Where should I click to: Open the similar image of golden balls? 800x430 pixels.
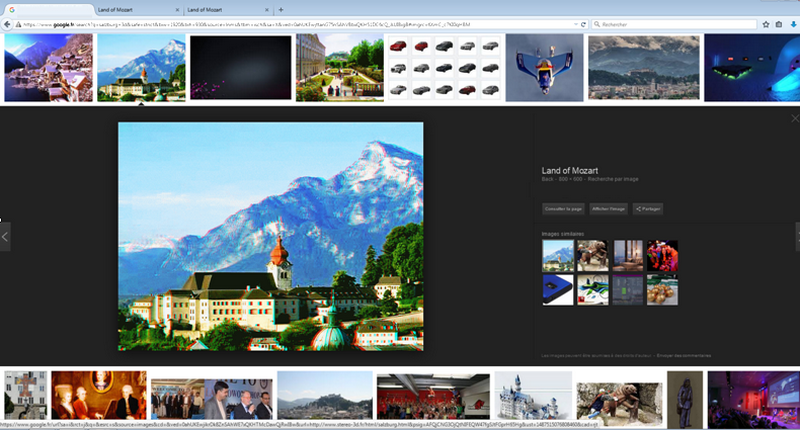662,290
